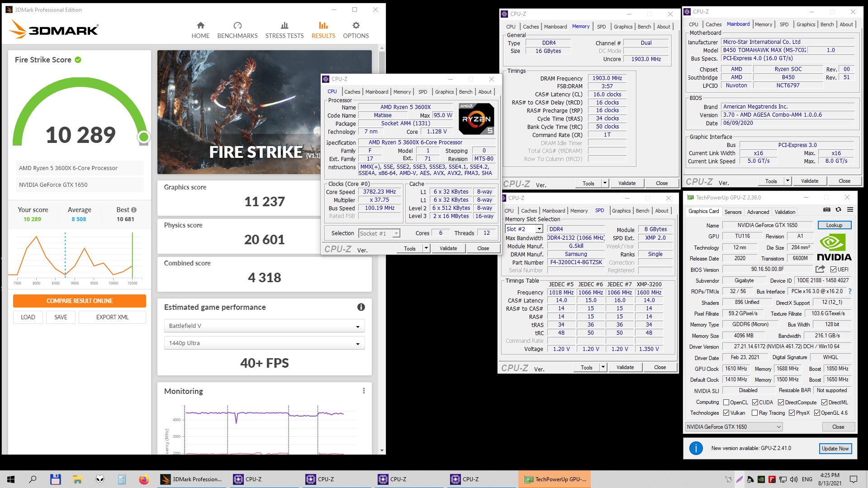Toggle the OpenGL 4.6 checkbox
Viewport: 868px width, 488px height.
pos(817,413)
